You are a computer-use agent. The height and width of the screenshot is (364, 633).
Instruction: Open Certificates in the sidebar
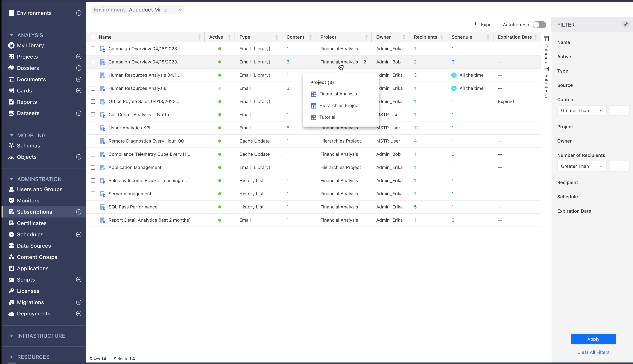click(31, 223)
